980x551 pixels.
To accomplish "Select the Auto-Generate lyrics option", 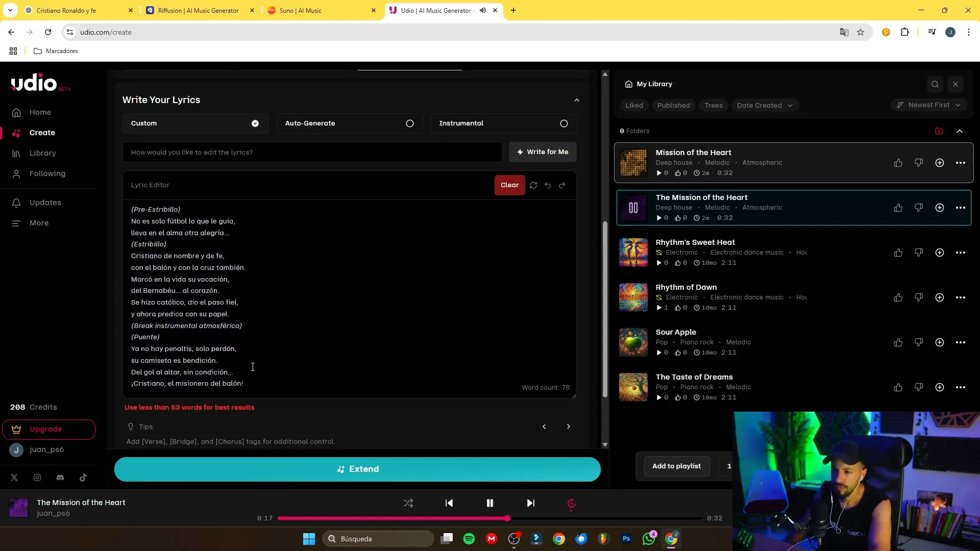I will [349, 123].
